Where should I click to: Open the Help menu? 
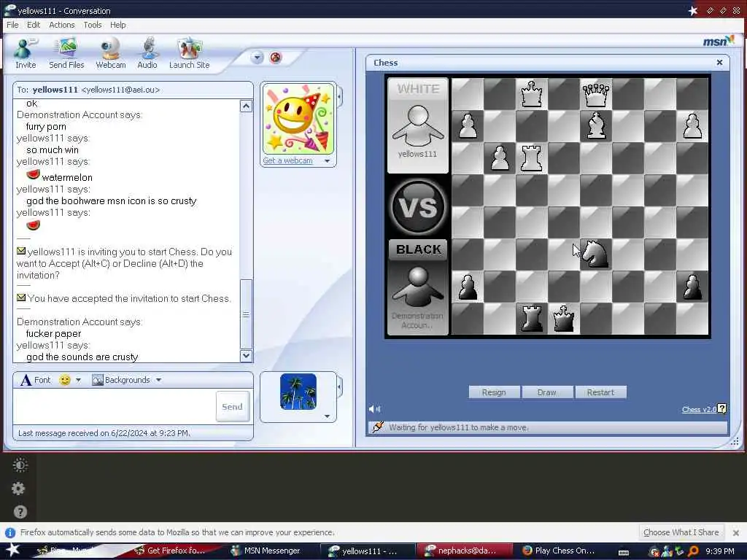pyautogui.click(x=117, y=25)
